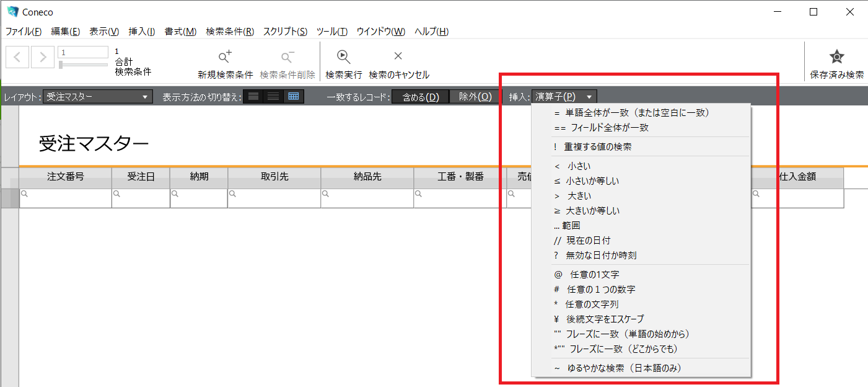Choose 無効な日付か時刻 operator
The width and height of the screenshot is (868, 387).
(x=641, y=256)
